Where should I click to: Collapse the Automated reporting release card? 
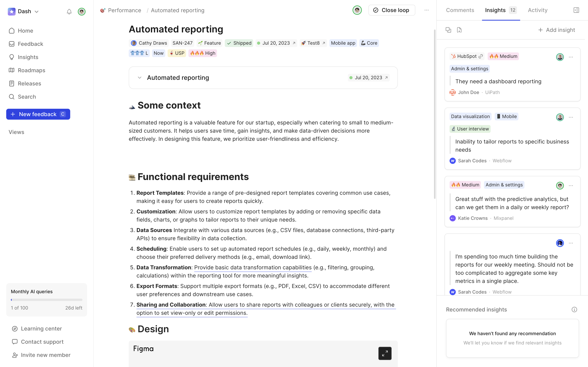pyautogui.click(x=139, y=78)
